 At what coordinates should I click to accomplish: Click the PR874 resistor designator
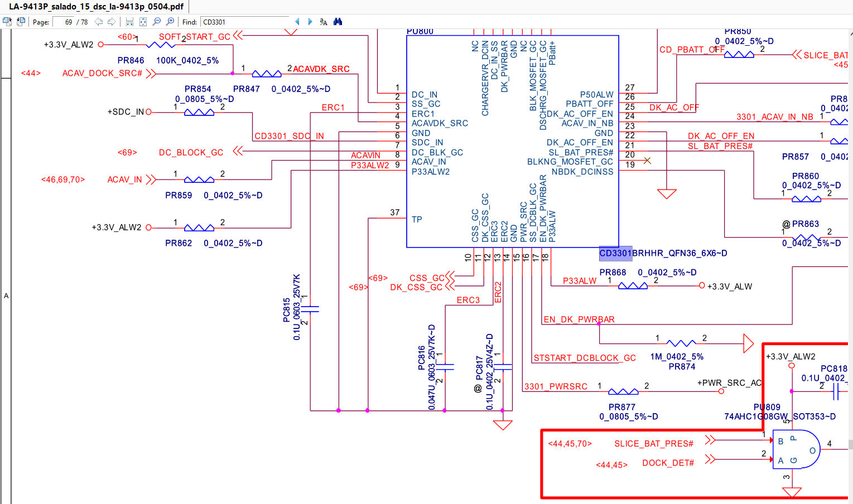(682, 367)
